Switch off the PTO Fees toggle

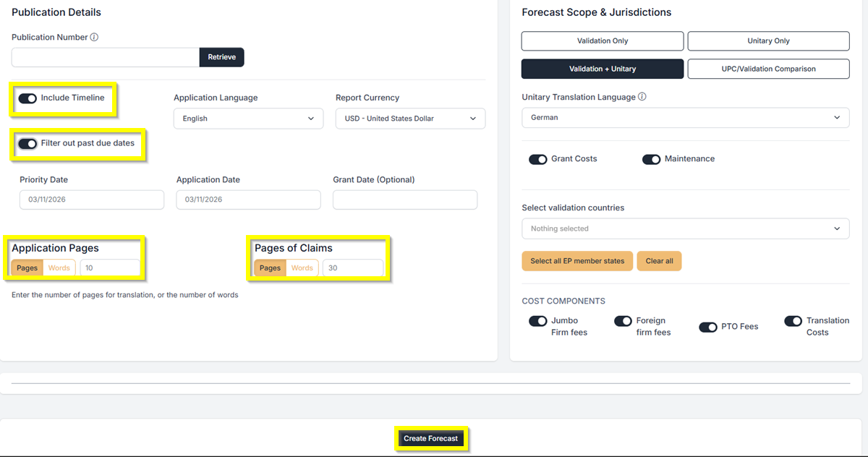(x=707, y=327)
